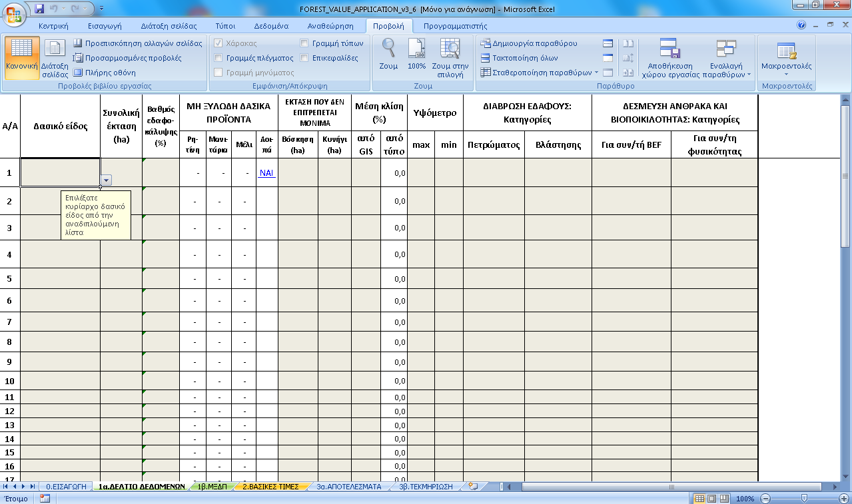Open the Τύποι ribbon tab
The image size is (852, 504).
225,26
